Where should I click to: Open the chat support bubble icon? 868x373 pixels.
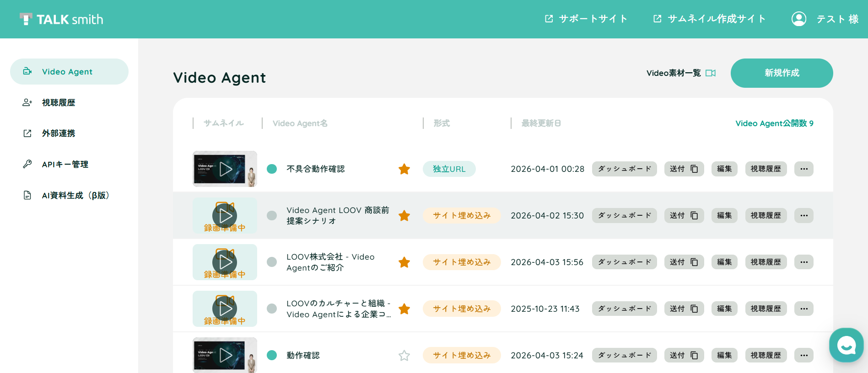click(846, 345)
